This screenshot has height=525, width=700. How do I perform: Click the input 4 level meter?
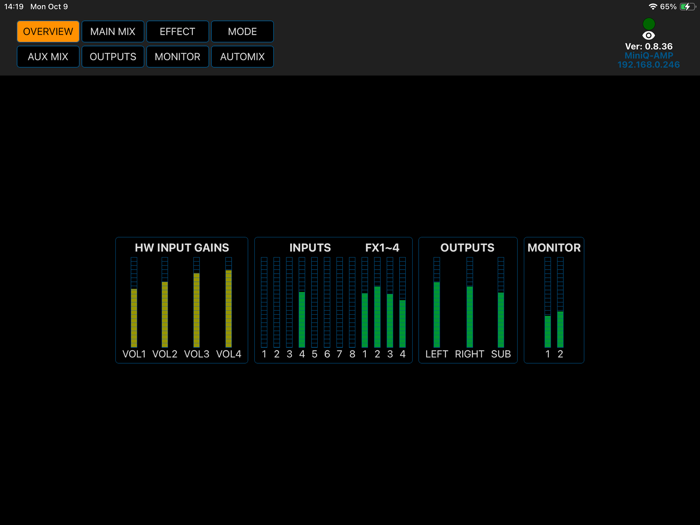(x=302, y=302)
